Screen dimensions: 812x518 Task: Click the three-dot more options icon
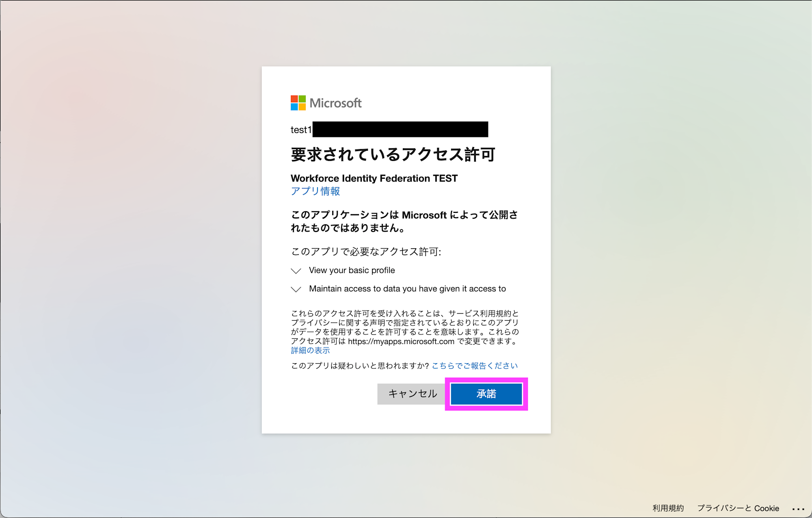click(x=798, y=509)
